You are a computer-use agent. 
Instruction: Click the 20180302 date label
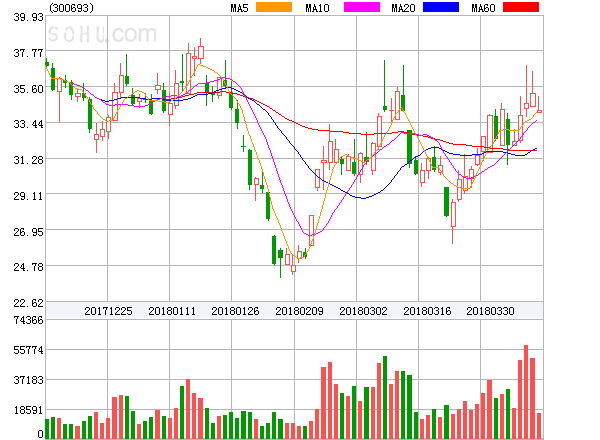tap(363, 311)
